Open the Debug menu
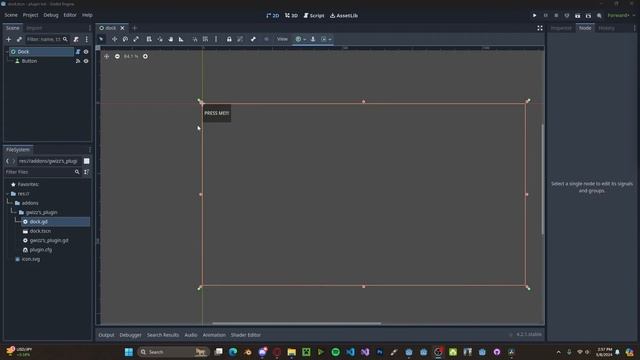This screenshot has width=640, height=360. point(51,15)
